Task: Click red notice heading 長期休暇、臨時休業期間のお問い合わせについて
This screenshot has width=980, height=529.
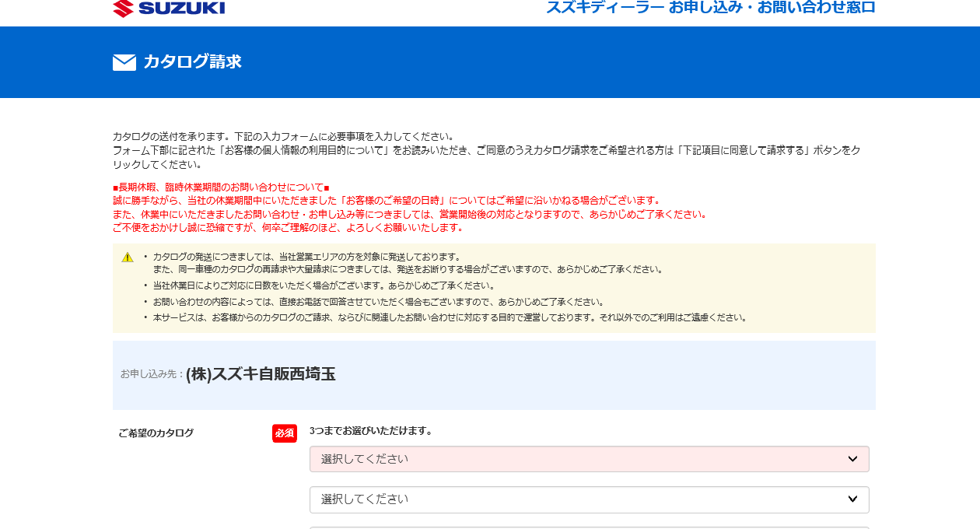Action: [221, 187]
